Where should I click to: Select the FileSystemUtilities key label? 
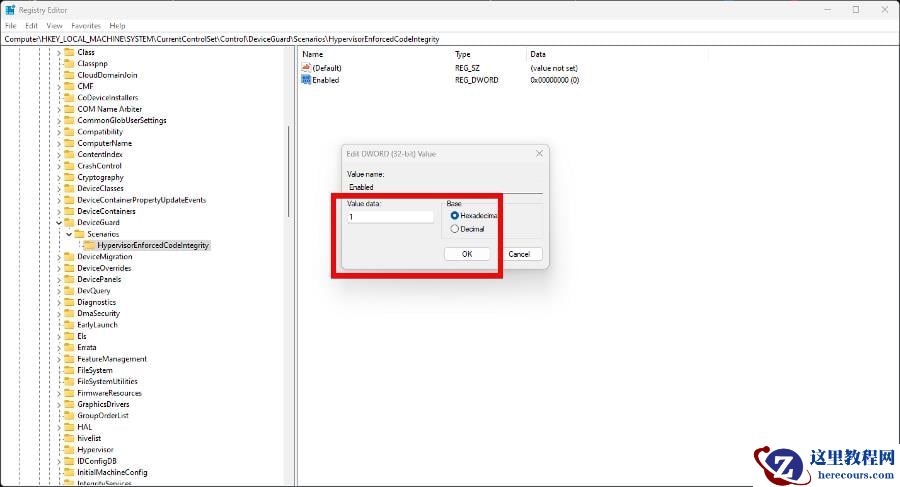[x=107, y=381]
